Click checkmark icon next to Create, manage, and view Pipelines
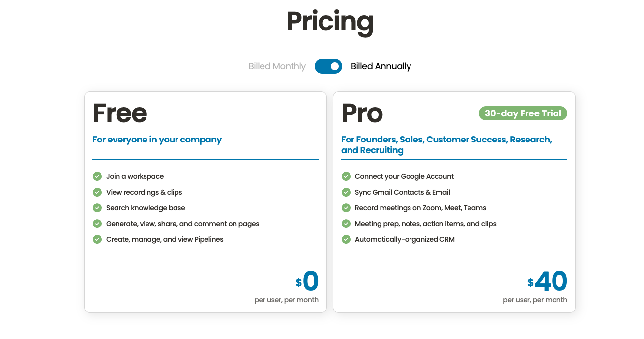Image resolution: width=644 pixels, height=339 pixels. pos(97,239)
